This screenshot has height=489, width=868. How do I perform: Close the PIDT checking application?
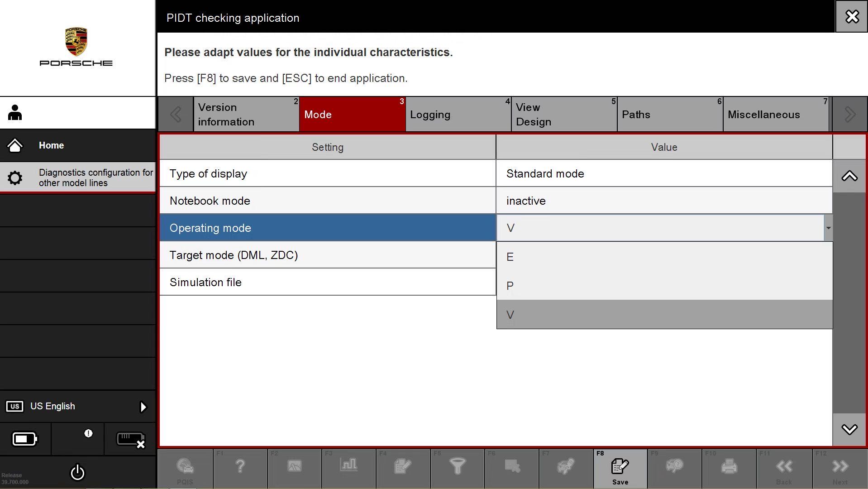(x=852, y=17)
